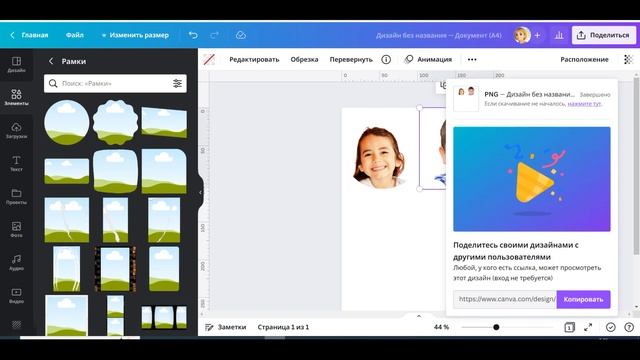Click the Undo arrow
Screen dimensions: 640x360
coord(193,36)
